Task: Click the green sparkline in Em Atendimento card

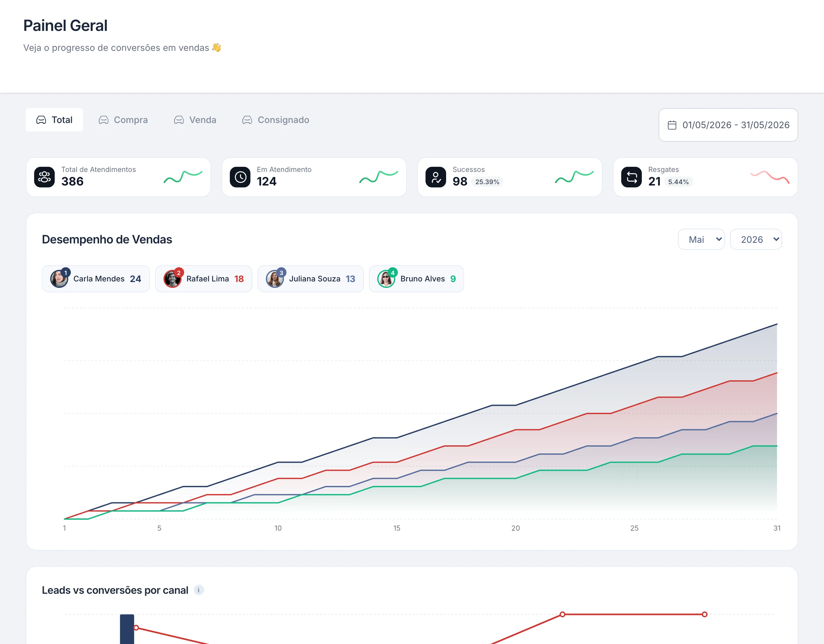Action: [x=379, y=177]
